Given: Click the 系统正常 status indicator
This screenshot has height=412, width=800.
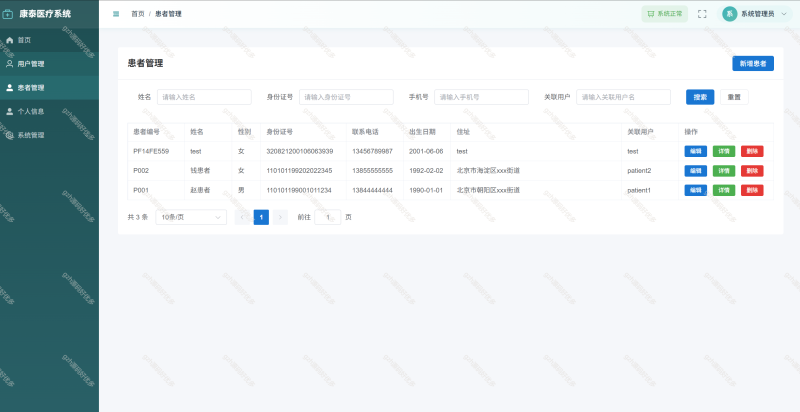Looking at the screenshot, I should click(x=664, y=14).
